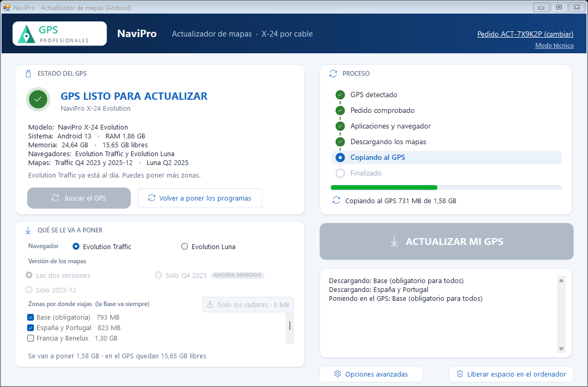
Task: Click the 'Memoria: 24,64 GB' line
Action: [88, 145]
